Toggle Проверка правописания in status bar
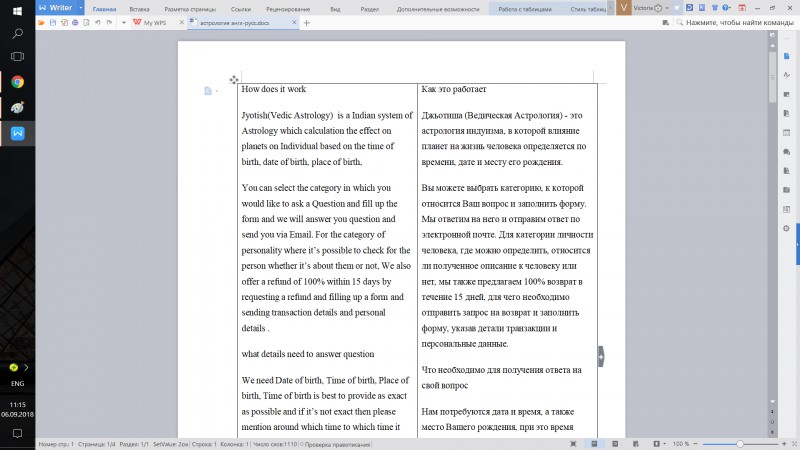The width and height of the screenshot is (800, 450). point(336,444)
